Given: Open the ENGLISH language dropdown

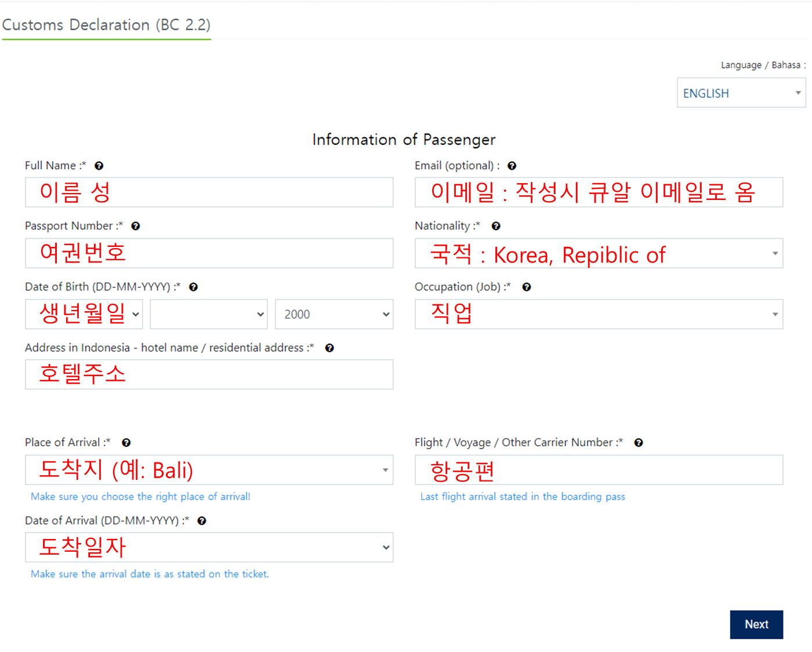Looking at the screenshot, I should 741,93.
